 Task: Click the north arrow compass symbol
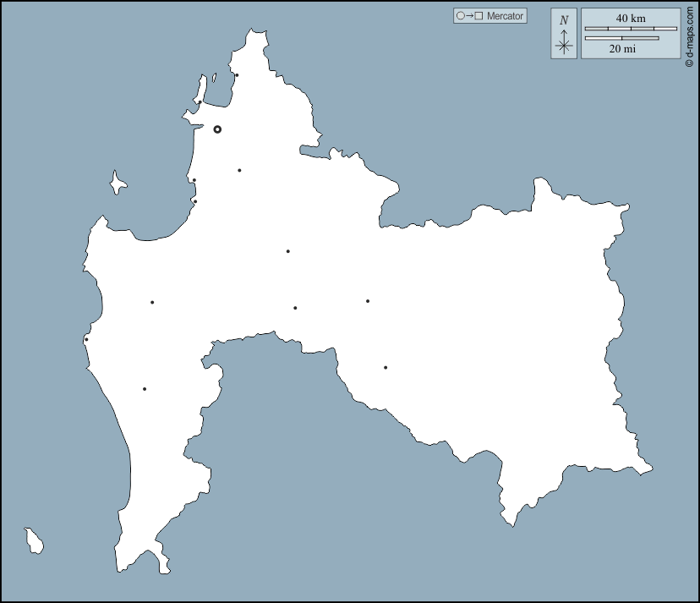564,45
